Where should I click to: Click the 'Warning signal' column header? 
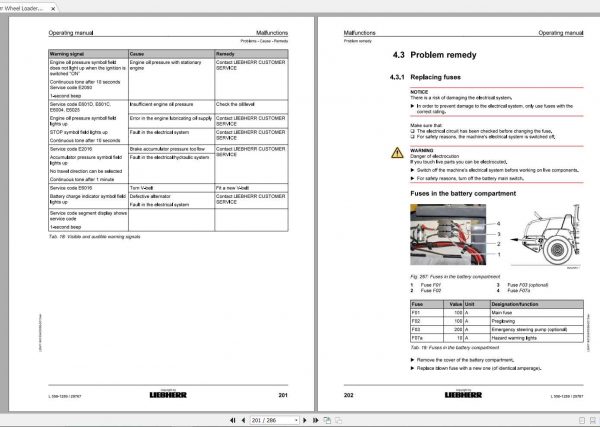[88, 54]
